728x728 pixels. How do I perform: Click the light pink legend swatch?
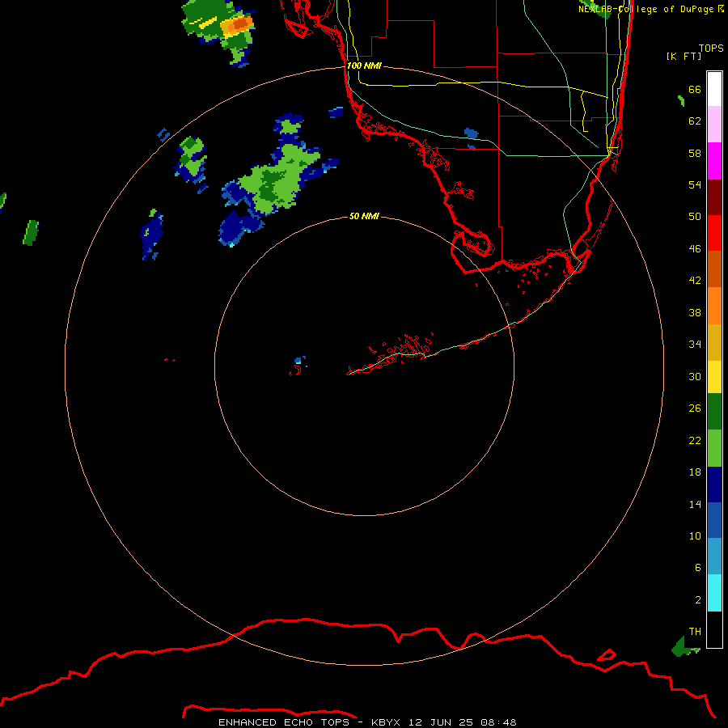click(714, 125)
